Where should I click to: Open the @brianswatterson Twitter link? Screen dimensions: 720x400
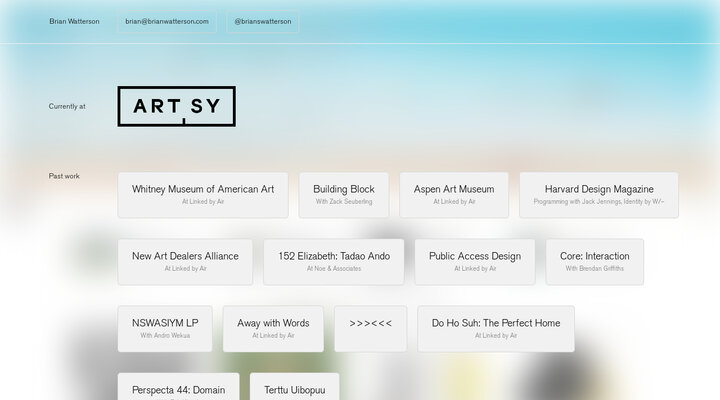click(263, 21)
